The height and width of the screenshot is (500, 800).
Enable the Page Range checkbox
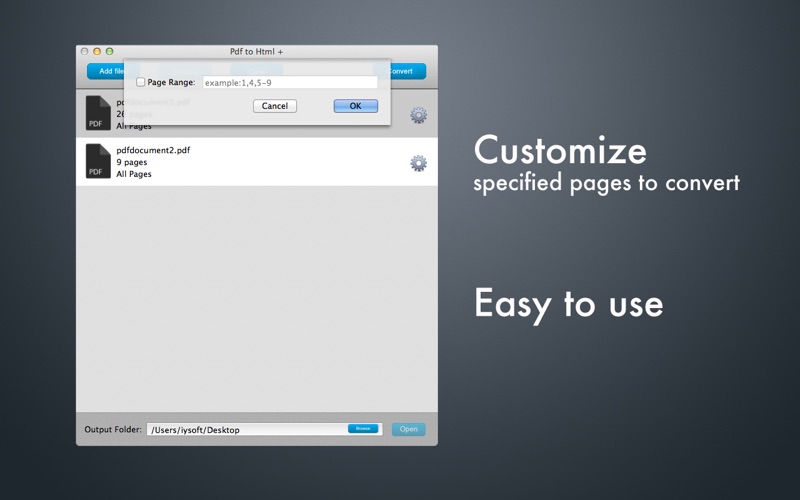tap(140, 82)
